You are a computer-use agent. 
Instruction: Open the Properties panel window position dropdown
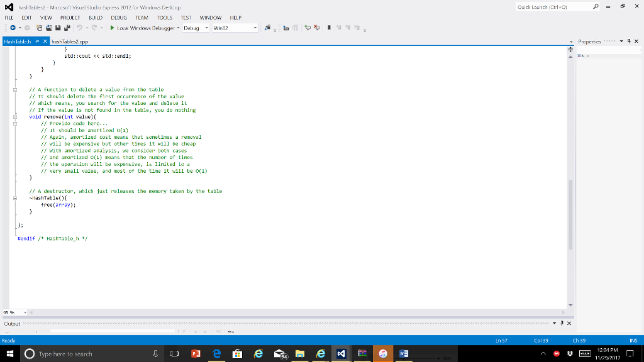[x=621, y=41]
